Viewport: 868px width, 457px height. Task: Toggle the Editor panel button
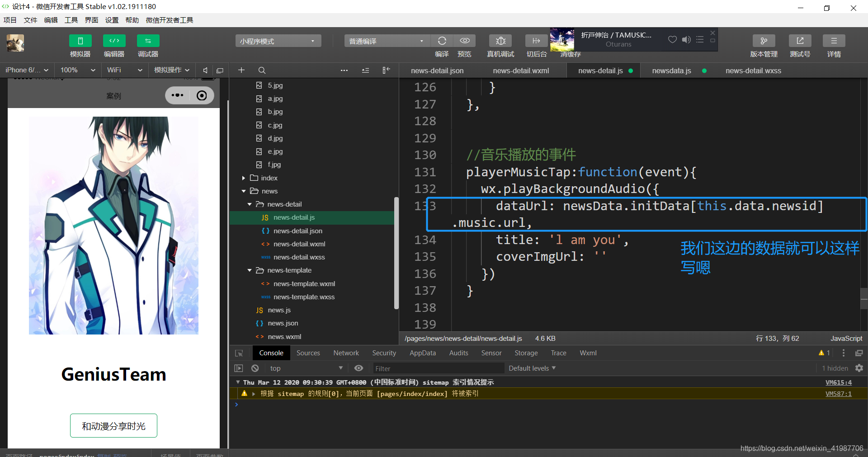click(114, 41)
